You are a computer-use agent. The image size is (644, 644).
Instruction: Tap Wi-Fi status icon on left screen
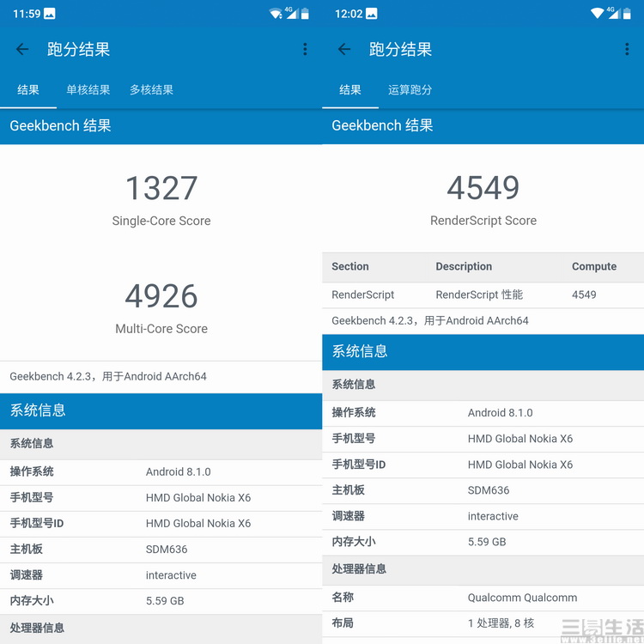[276, 14]
